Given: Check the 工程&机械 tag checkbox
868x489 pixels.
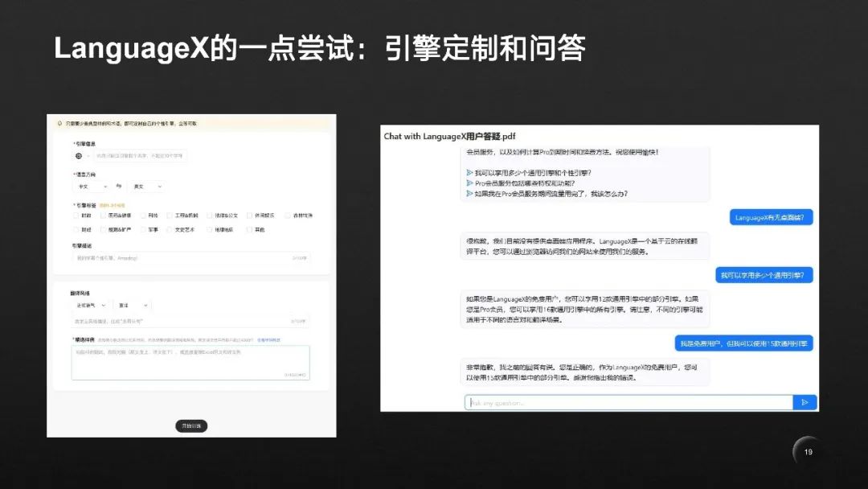Looking at the screenshot, I should [170, 216].
